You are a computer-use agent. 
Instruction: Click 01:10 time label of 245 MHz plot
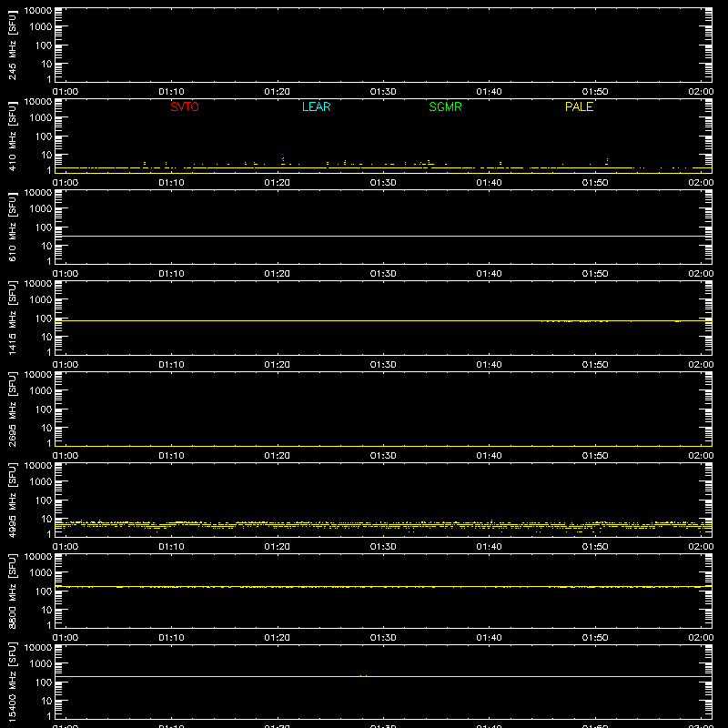(171, 92)
